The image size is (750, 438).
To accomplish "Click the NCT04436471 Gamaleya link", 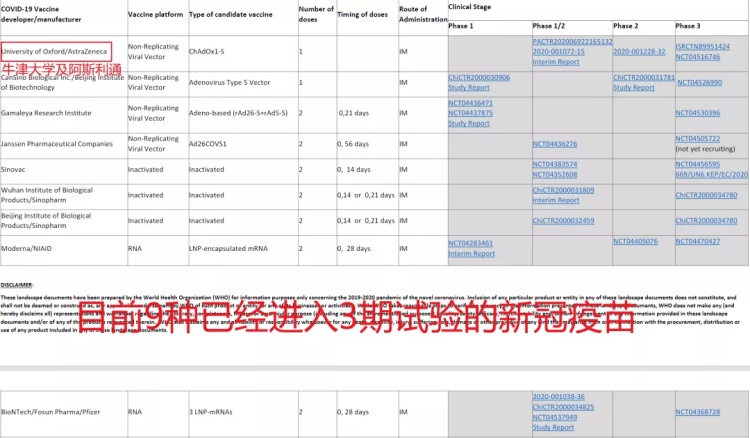I will pyautogui.click(x=470, y=103).
